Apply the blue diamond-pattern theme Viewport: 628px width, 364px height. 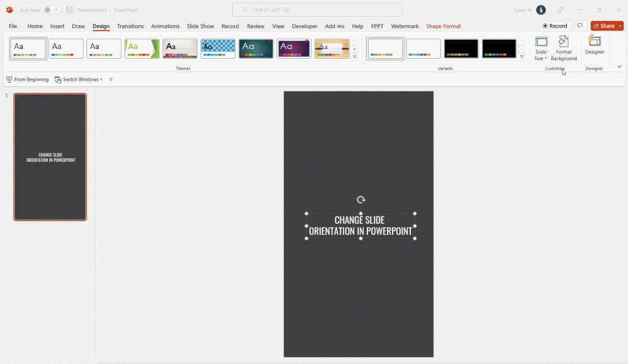(218, 49)
